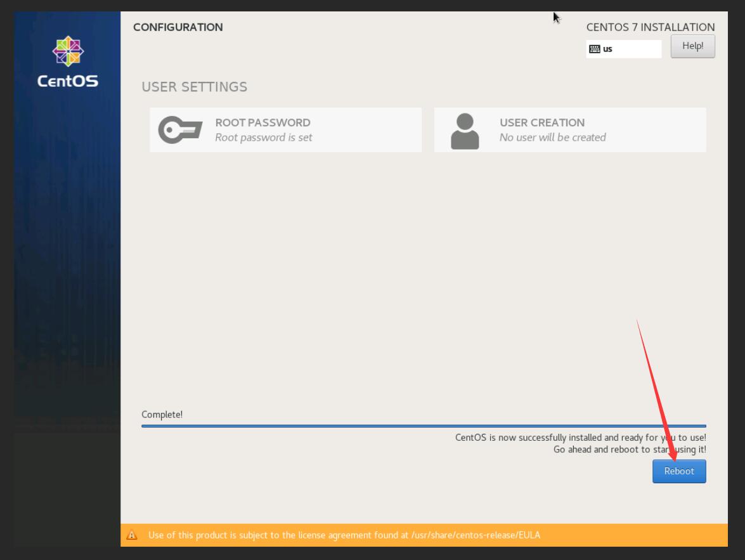This screenshot has width=745, height=560.
Task: Click the USER SETTINGS heading
Action: [x=194, y=87]
